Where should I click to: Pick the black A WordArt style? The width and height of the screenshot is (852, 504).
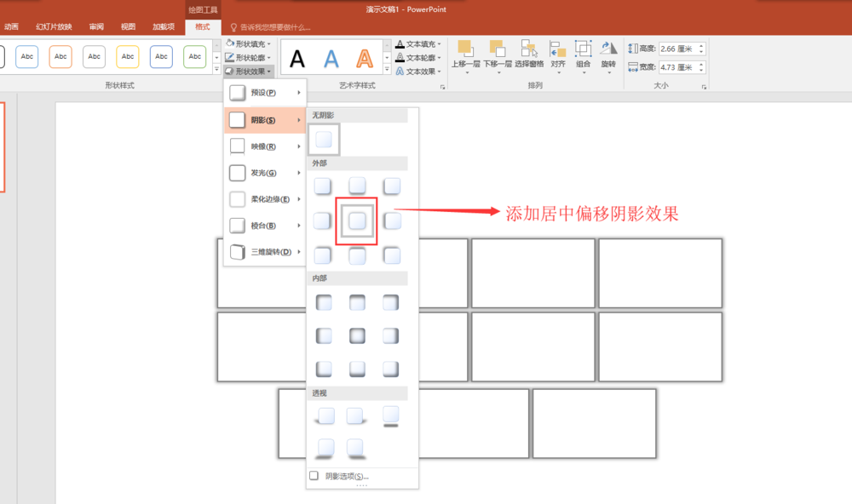click(x=297, y=59)
